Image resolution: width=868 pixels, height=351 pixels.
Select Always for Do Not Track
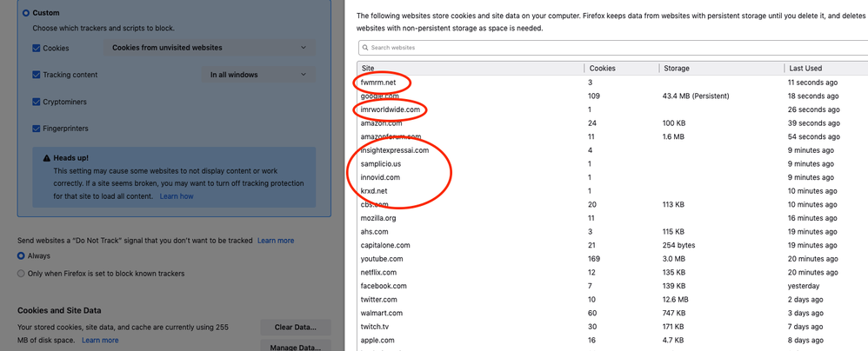21,256
